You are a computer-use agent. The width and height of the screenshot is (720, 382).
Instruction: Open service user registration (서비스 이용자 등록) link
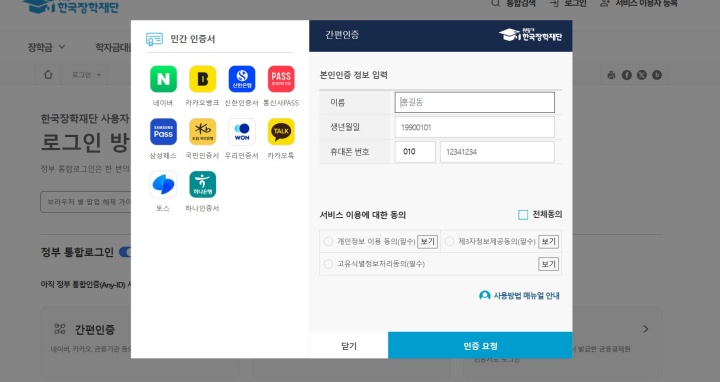[x=639, y=3]
